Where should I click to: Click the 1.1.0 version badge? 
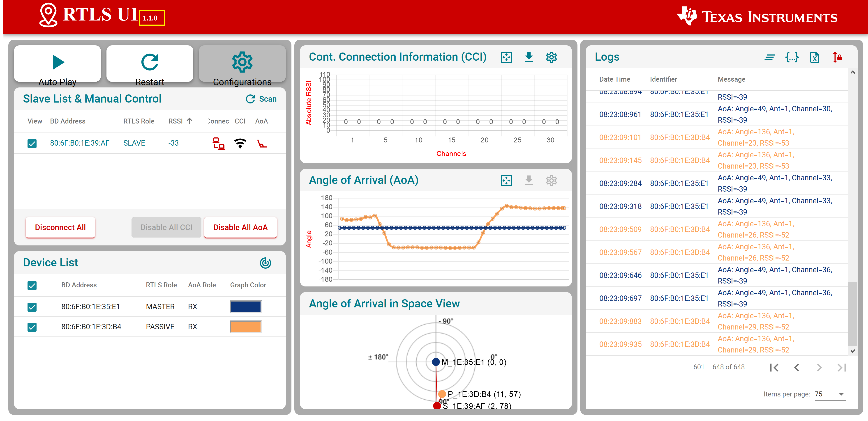point(152,18)
